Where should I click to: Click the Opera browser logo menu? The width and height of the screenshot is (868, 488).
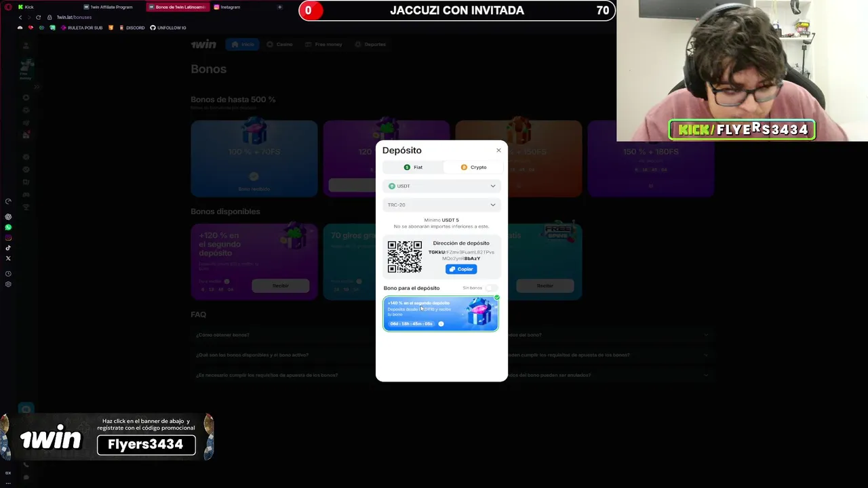coord(7,7)
